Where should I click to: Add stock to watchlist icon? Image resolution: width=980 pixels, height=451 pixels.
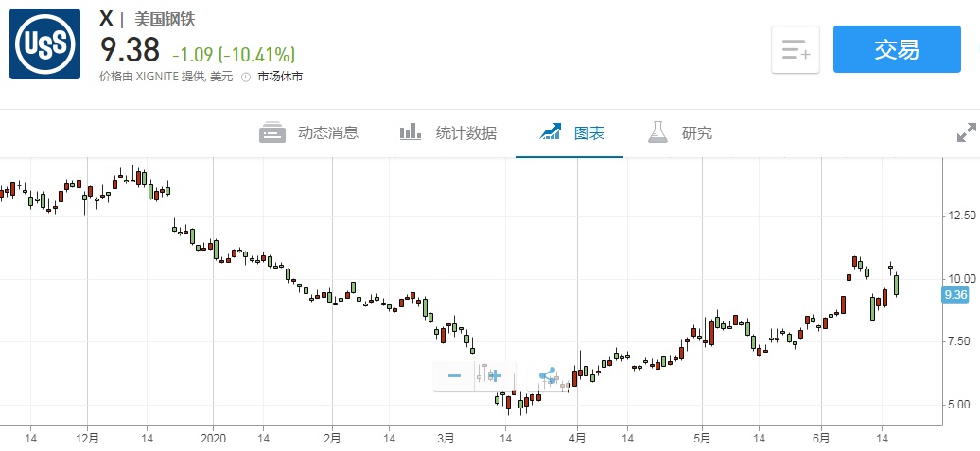(796, 50)
